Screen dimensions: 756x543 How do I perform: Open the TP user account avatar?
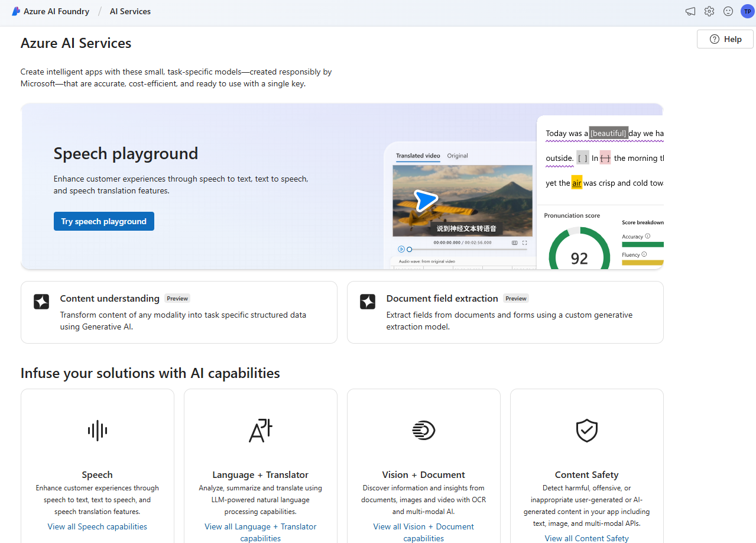pyautogui.click(x=747, y=11)
